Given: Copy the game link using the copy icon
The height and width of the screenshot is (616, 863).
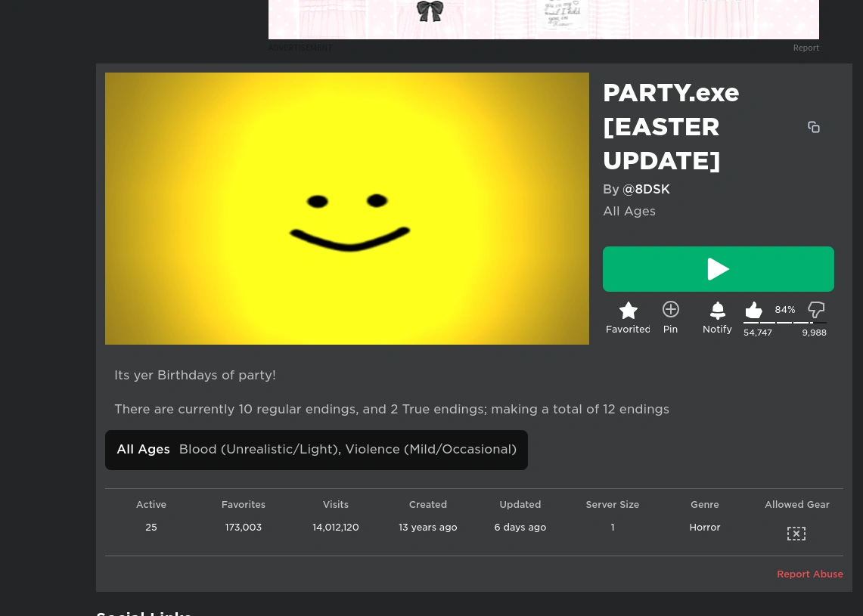Looking at the screenshot, I should coord(814,127).
